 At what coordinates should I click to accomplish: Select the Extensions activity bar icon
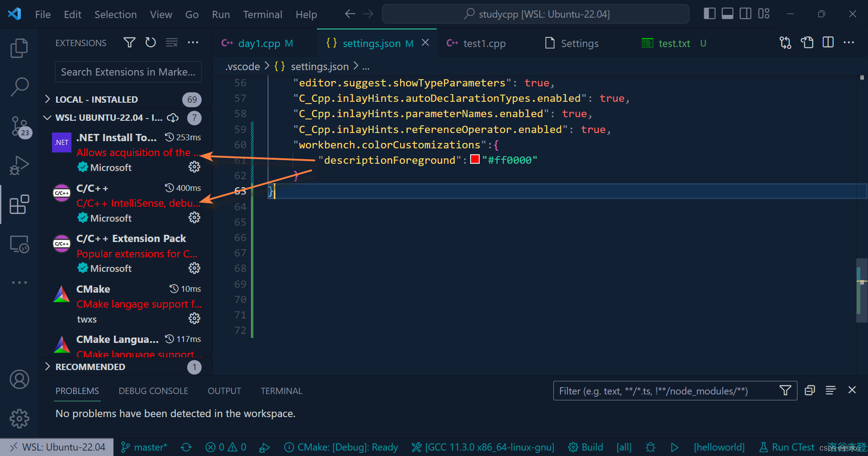[19, 204]
